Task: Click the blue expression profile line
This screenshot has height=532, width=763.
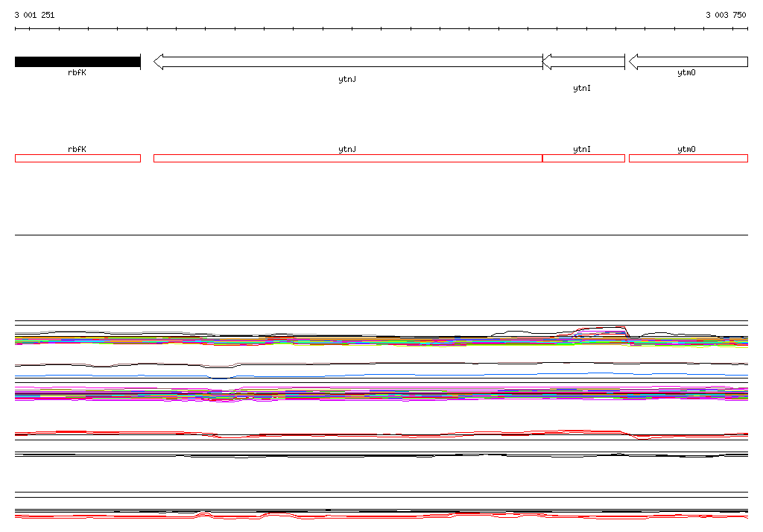Action: point(381,375)
